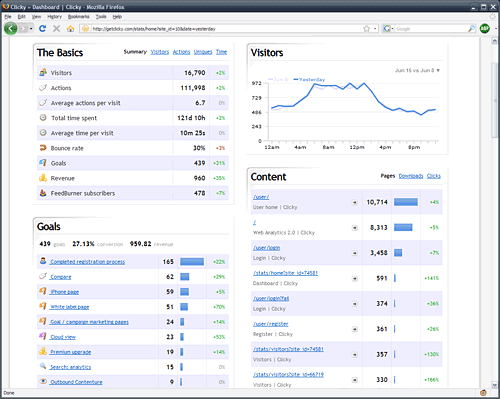The image size is (500, 399).
Task: Click the Yesterday legend in Visitors chart
Action: point(309,79)
